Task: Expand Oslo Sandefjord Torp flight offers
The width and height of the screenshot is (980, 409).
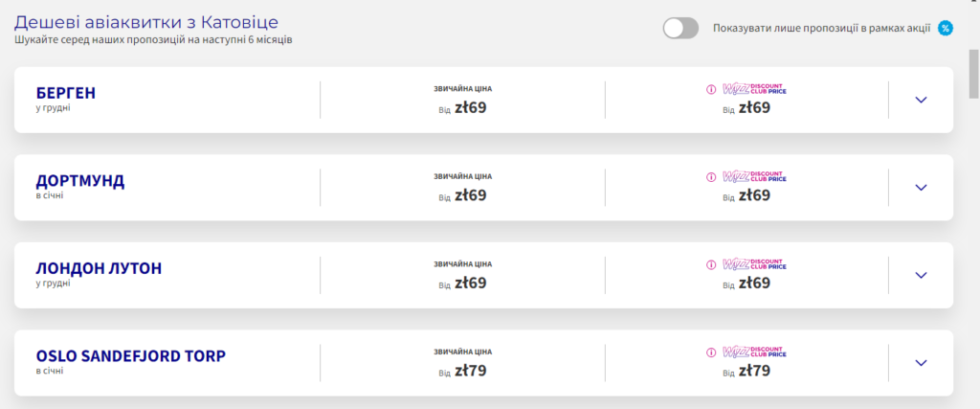Action: 921,363
